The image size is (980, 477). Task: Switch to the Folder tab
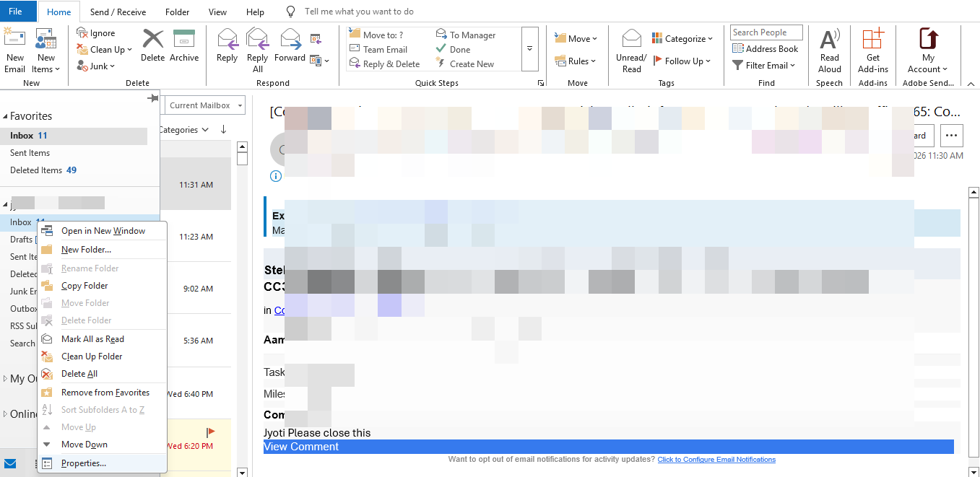(x=177, y=12)
